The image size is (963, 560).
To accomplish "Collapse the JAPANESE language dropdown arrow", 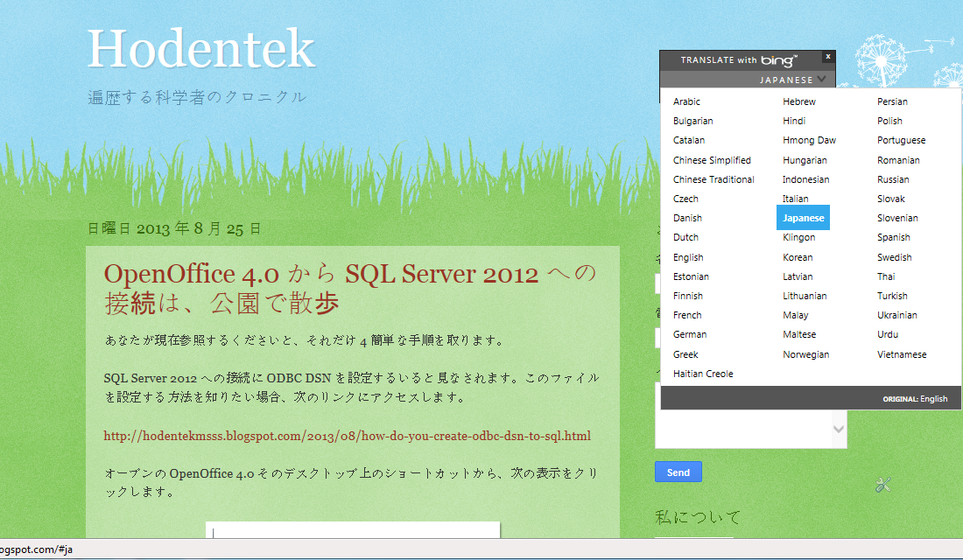I will point(822,80).
